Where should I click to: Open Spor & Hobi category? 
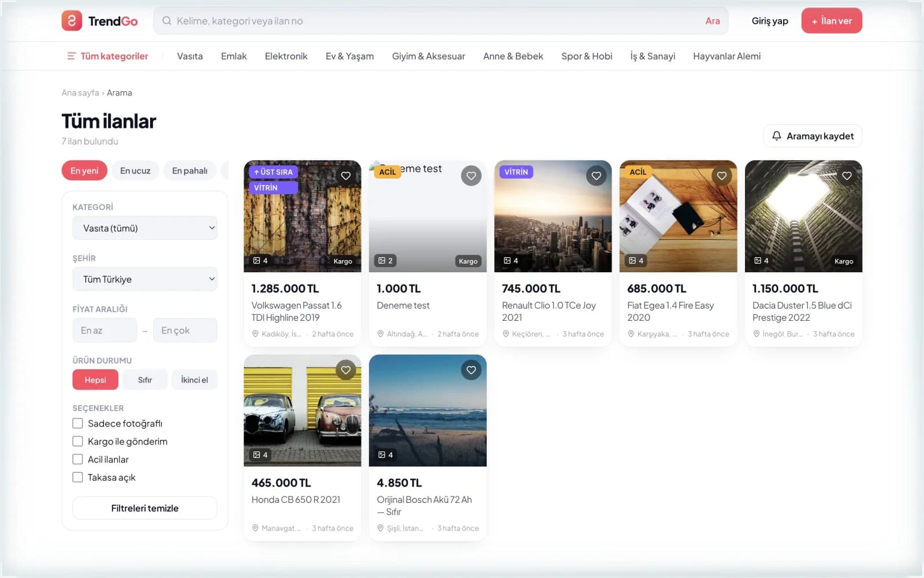[587, 56]
